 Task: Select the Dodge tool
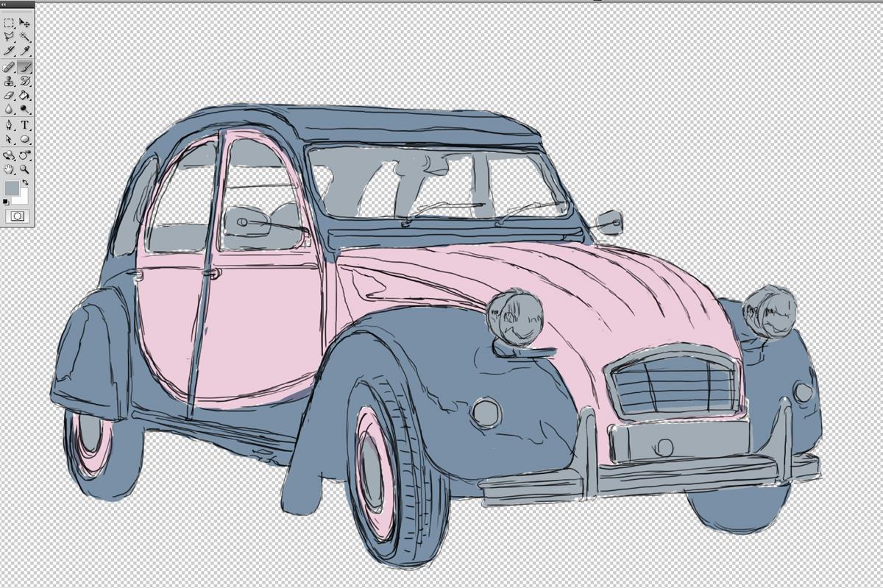pos(24,110)
